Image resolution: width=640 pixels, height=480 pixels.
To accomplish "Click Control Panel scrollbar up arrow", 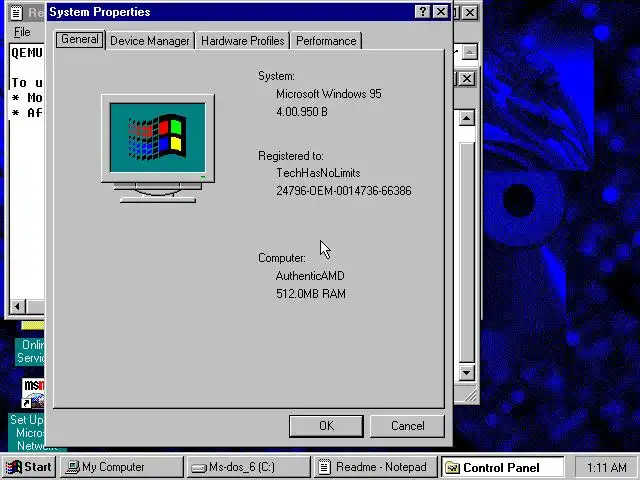I will [467, 118].
